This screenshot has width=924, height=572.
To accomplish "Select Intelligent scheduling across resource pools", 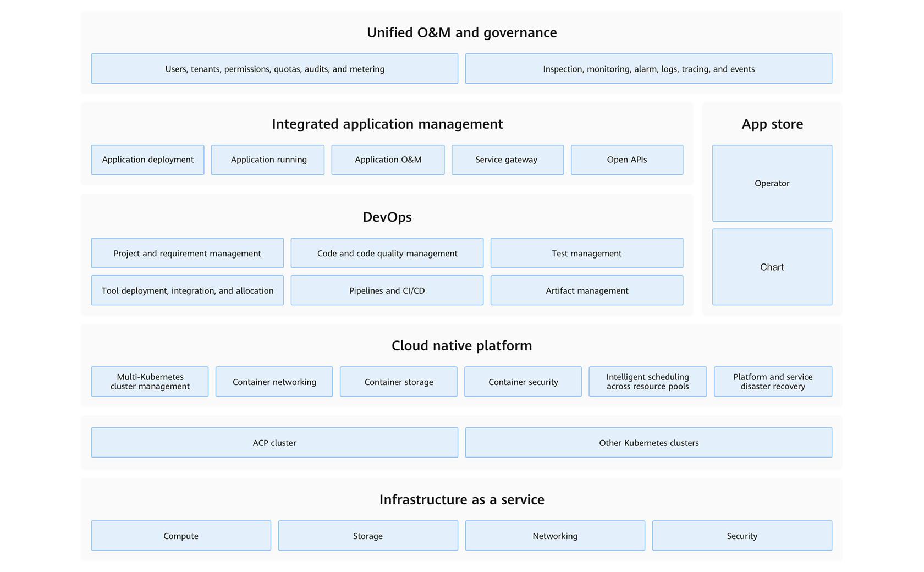I will tap(648, 382).
